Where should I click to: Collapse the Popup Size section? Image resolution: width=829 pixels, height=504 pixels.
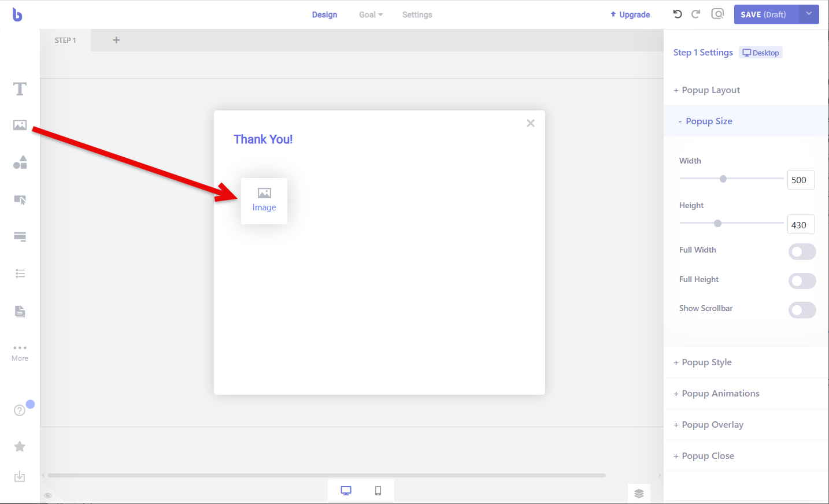(746, 121)
